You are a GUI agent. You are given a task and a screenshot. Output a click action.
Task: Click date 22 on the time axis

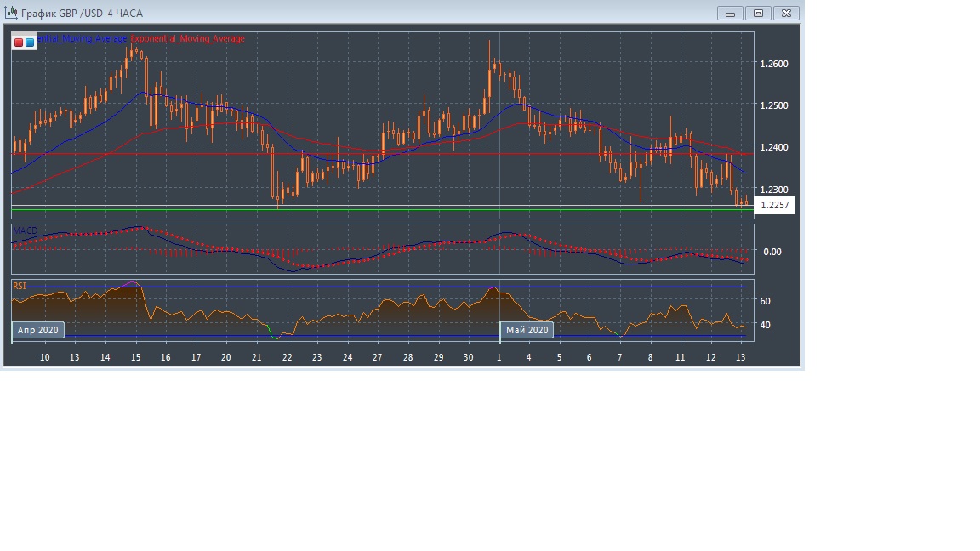[287, 357]
